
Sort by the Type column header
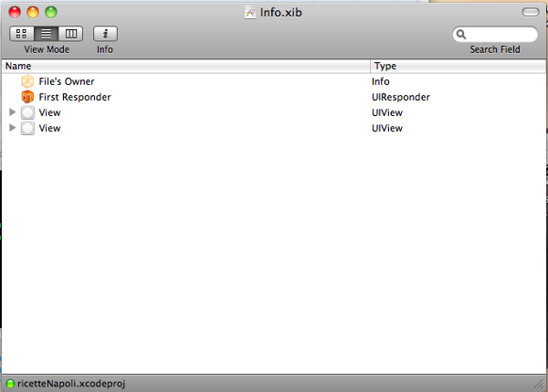tap(457, 66)
